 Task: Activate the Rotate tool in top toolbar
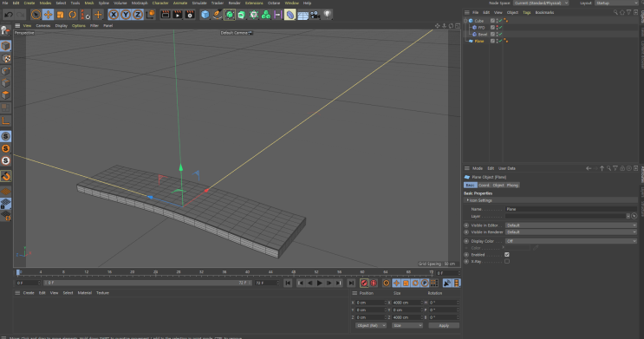73,16
